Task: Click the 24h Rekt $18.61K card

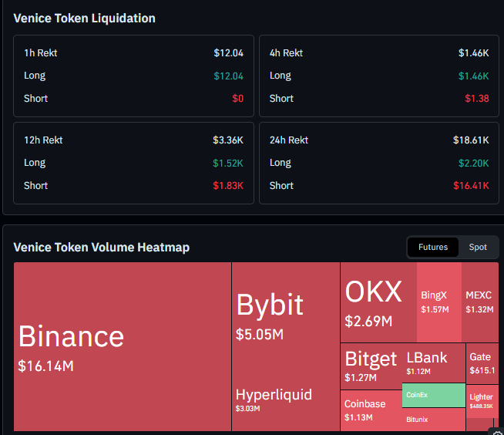Action: [379, 164]
